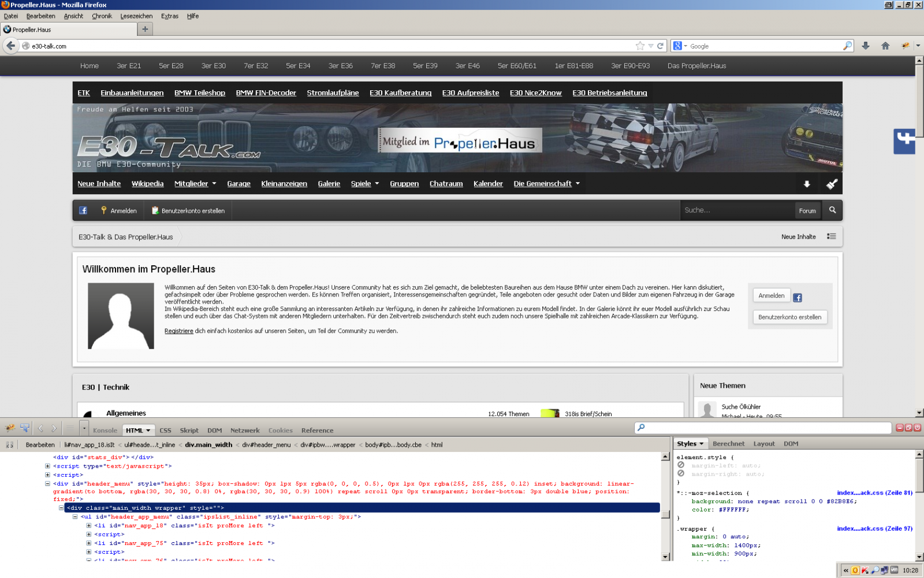Click the Facebook icon in the user bar

point(83,210)
